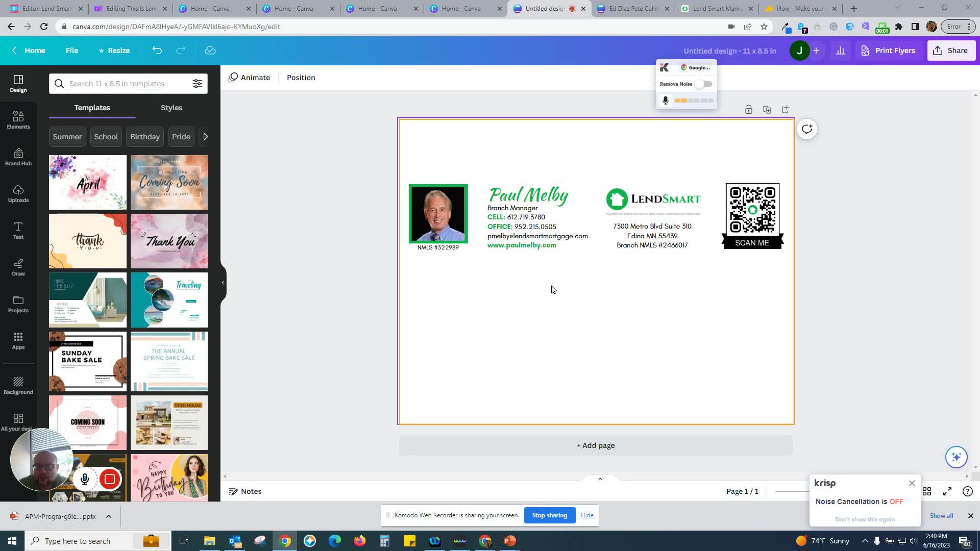Click the Stop sharing button
This screenshot has width=980, height=551.
tap(549, 515)
